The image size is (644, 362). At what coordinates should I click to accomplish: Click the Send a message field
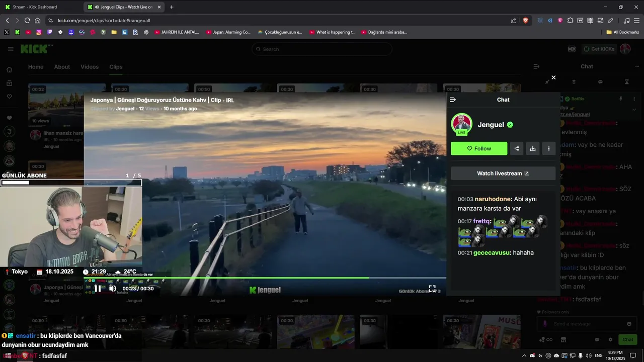coord(586,324)
